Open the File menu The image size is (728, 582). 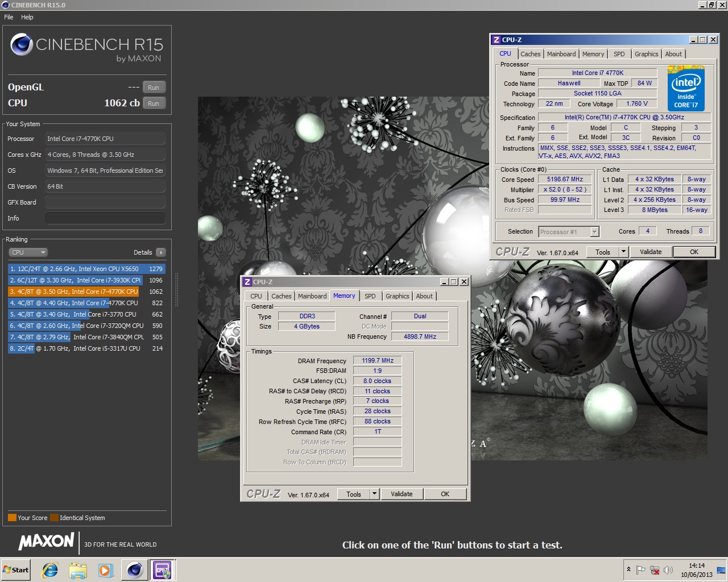(x=9, y=17)
